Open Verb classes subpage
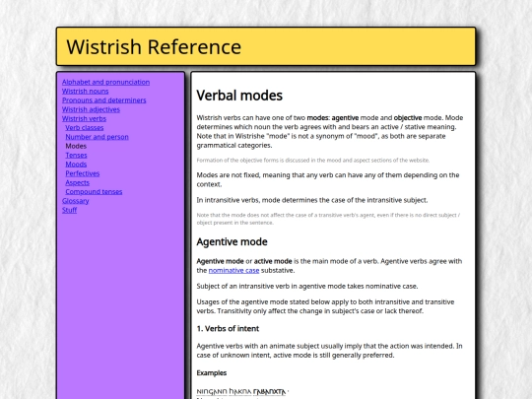This screenshot has height=399, width=532. (x=85, y=128)
